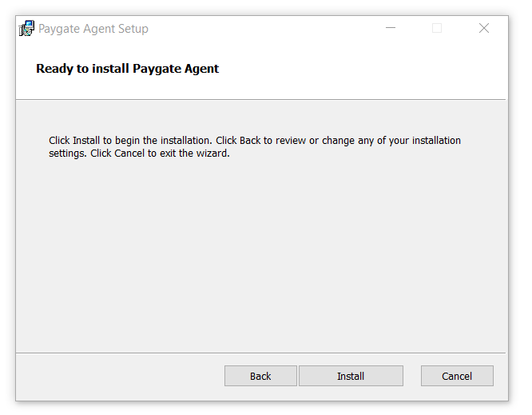The height and width of the screenshot is (415, 532).
Task: Click the word 'installation' ending first line
Action: pos(437,140)
